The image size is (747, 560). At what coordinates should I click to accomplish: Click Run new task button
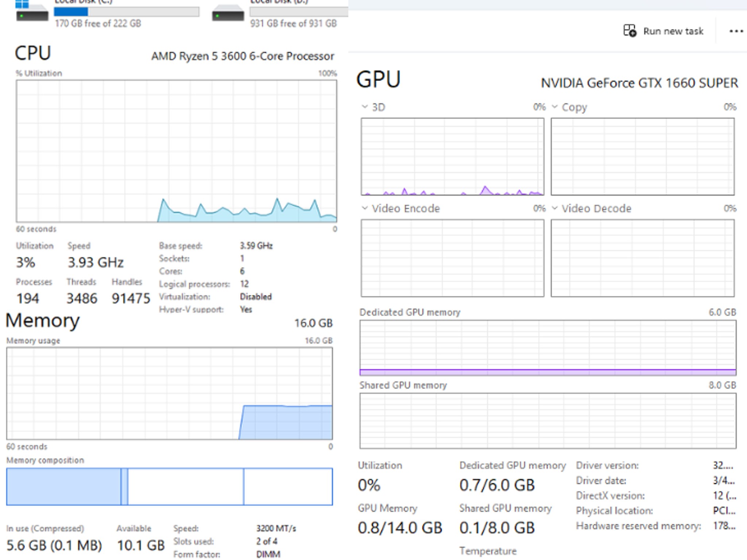pos(663,31)
